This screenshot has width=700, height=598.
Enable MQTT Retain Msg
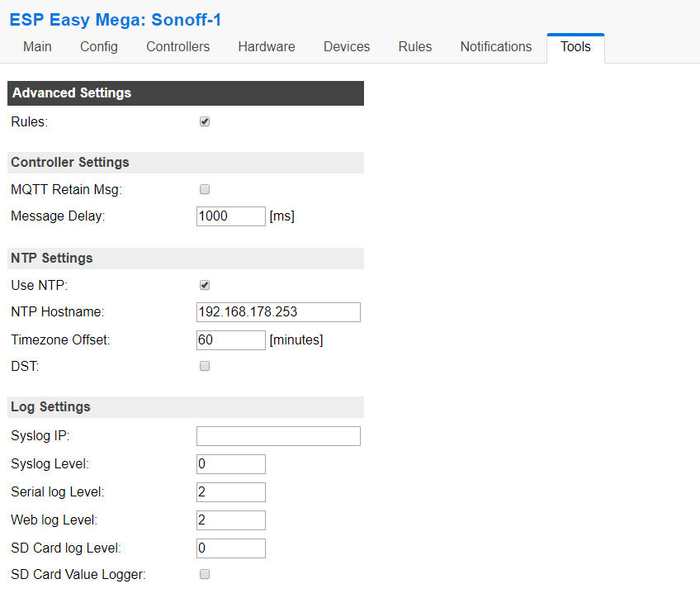pos(204,189)
